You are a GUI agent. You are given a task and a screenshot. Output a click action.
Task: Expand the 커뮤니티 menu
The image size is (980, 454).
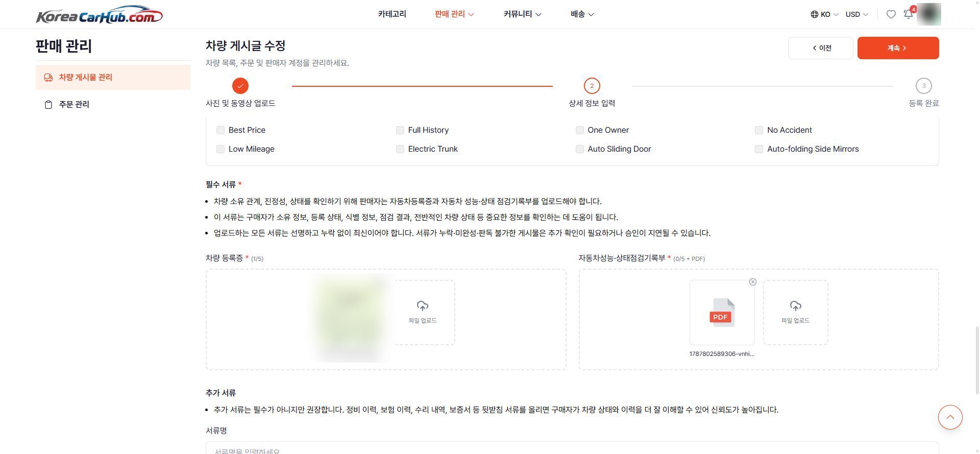pyautogui.click(x=522, y=14)
